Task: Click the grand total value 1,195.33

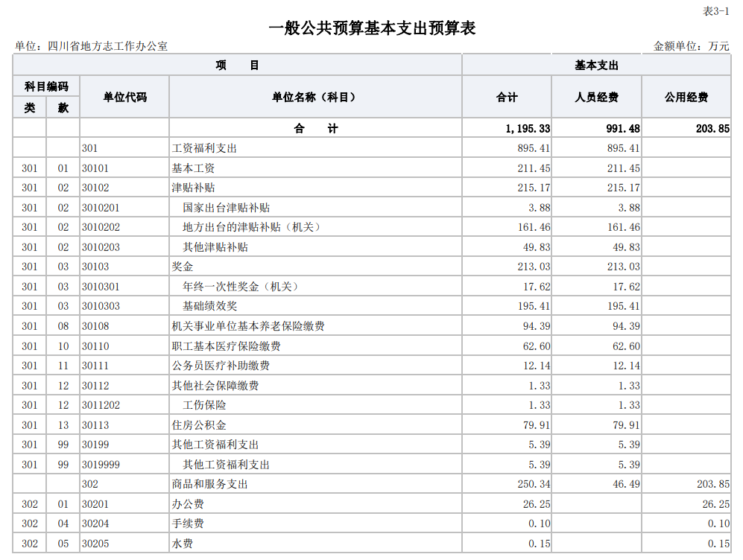Action: click(x=527, y=129)
